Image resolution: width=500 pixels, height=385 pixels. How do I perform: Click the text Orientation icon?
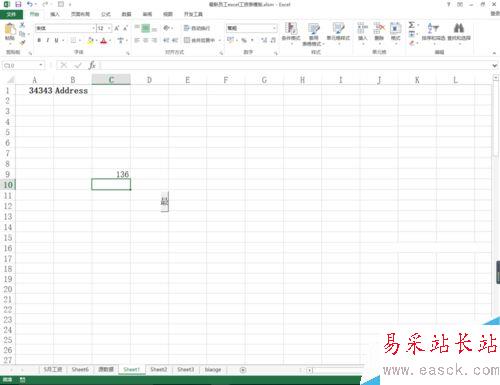click(x=167, y=28)
